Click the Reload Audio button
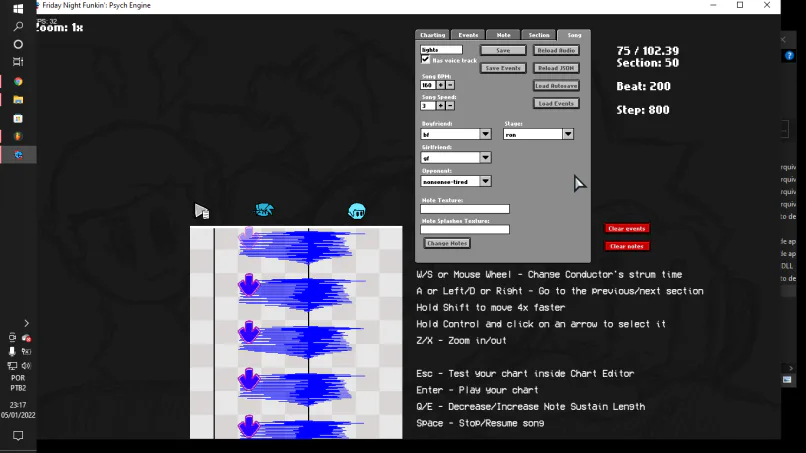The image size is (806, 453). [x=556, y=50]
